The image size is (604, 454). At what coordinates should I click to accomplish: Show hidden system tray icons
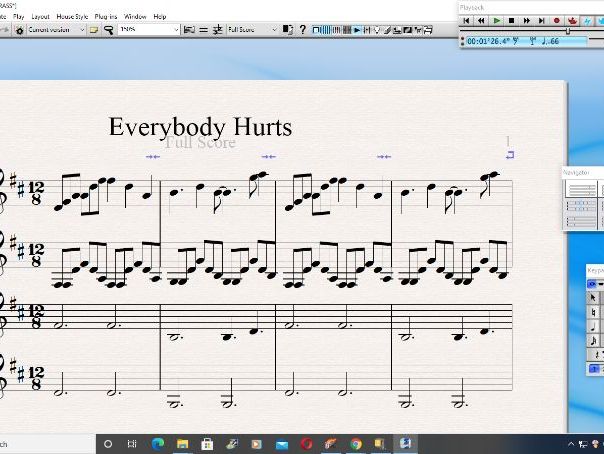571,444
